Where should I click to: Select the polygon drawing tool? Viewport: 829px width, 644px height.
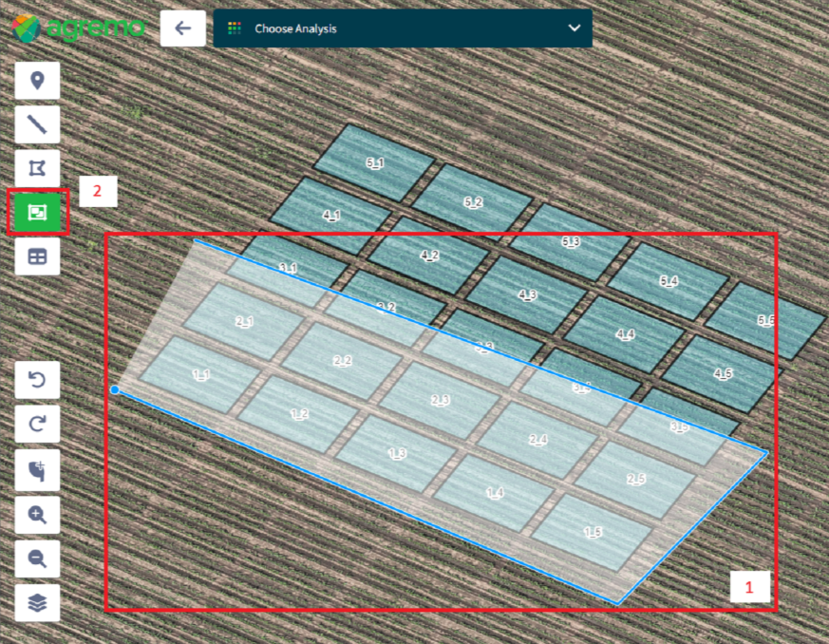pos(38,168)
